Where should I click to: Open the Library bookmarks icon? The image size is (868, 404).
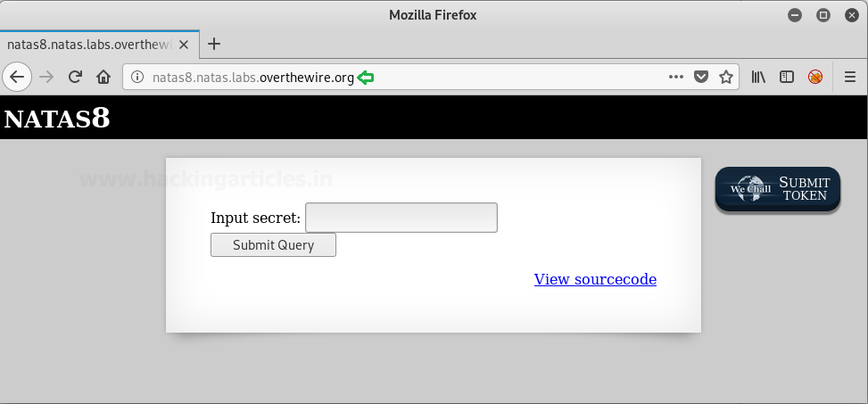point(758,77)
